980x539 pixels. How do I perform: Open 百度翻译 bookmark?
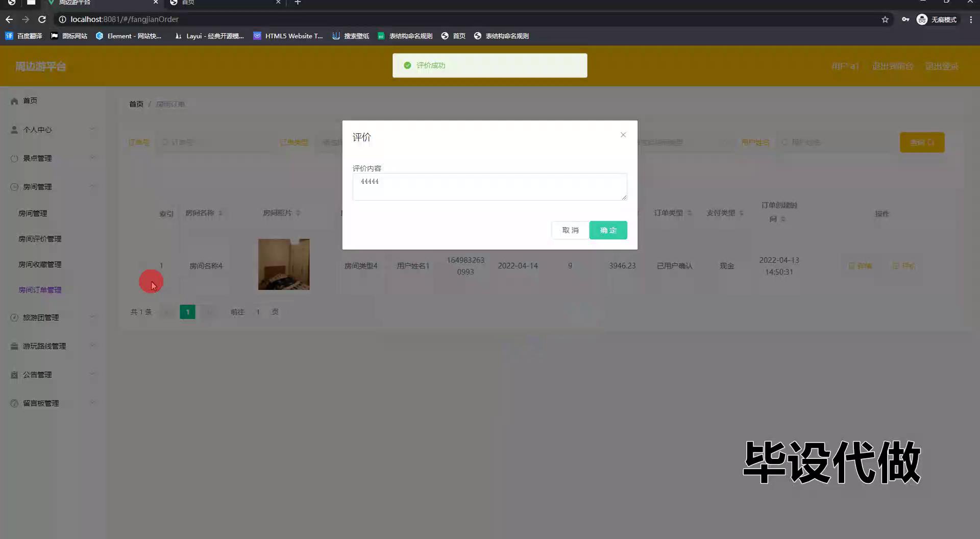pos(24,36)
